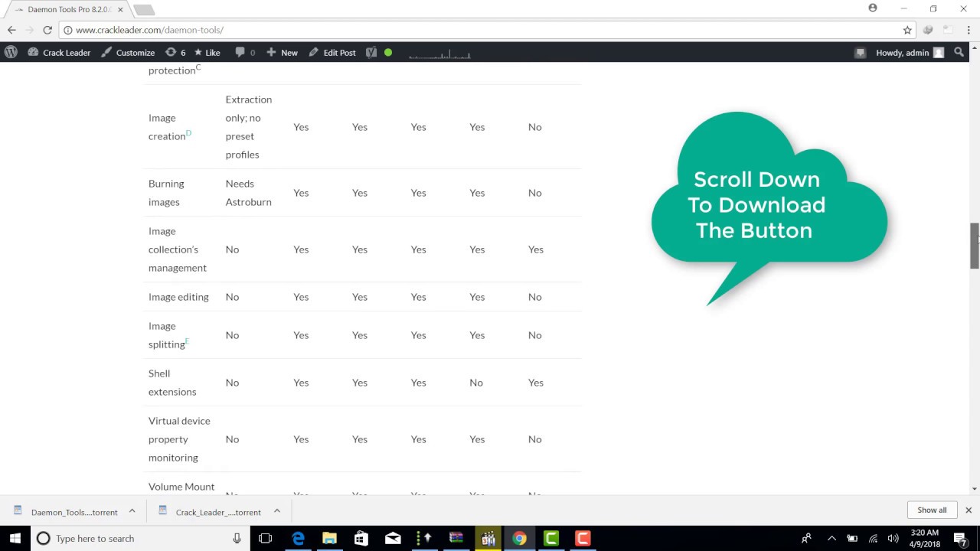This screenshot has height=551, width=980.
Task: Open Microsoft Store from taskbar
Action: pos(361,539)
